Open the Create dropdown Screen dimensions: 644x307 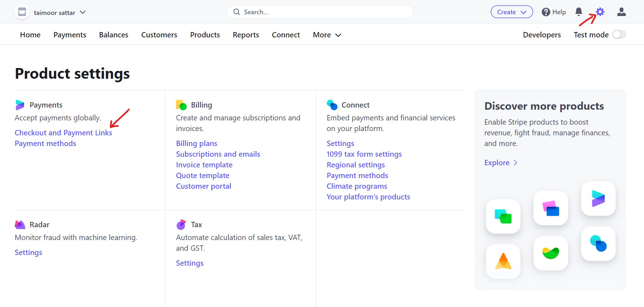(512, 12)
